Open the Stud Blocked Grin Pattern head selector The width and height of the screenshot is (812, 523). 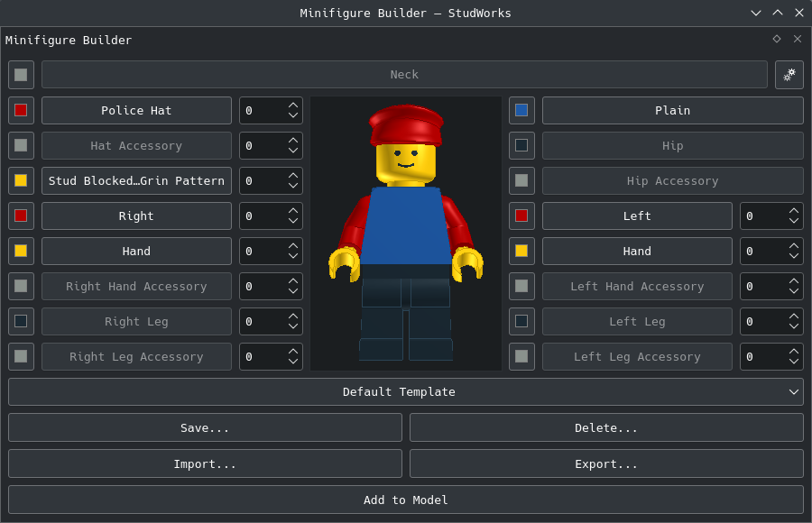[x=137, y=180]
